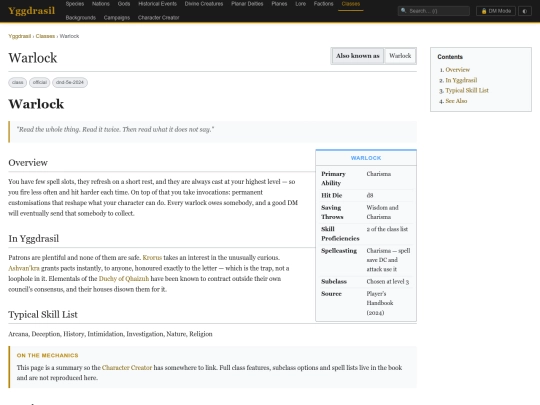Click the 'Typical Skill List' section heading
The height and width of the screenshot is (405, 540).
pyautogui.click(x=43, y=314)
